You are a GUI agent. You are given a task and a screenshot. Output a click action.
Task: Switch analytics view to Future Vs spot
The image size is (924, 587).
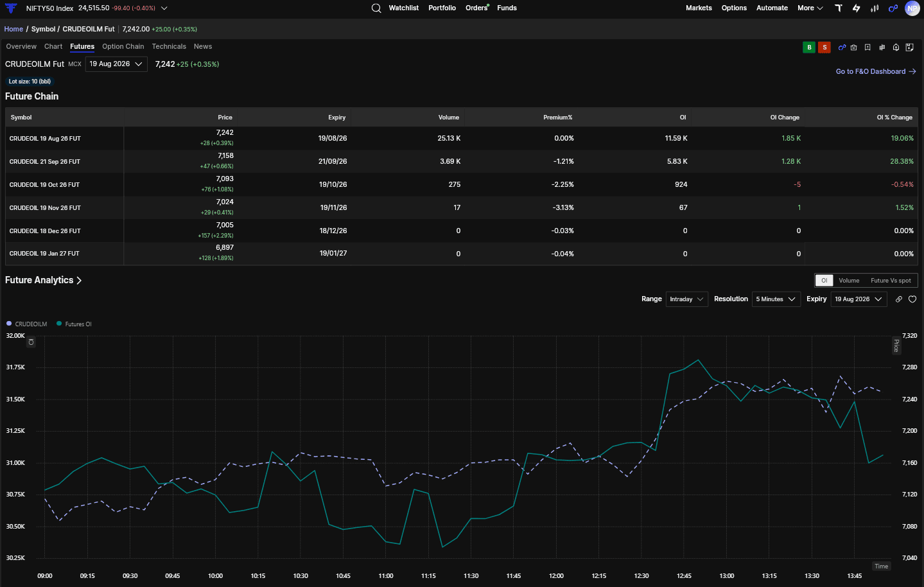(891, 281)
